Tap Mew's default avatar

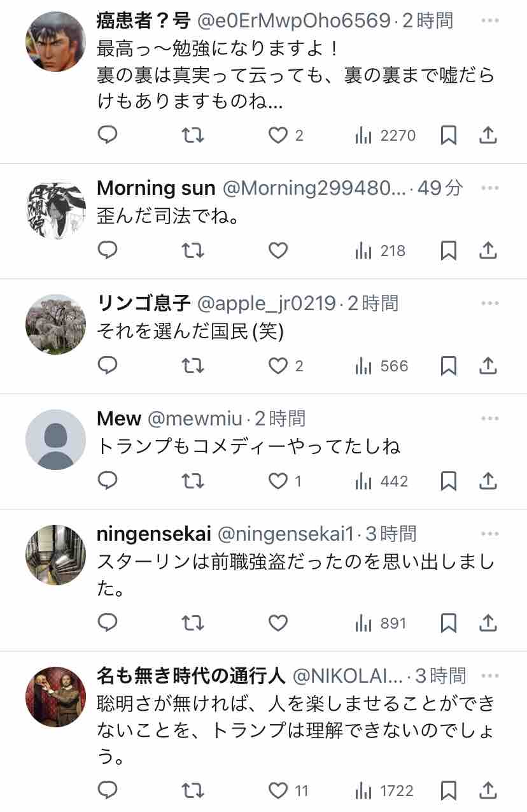click(55, 439)
